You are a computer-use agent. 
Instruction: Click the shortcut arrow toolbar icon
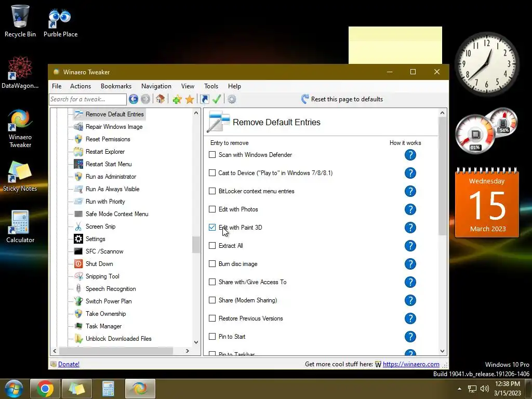tap(205, 99)
